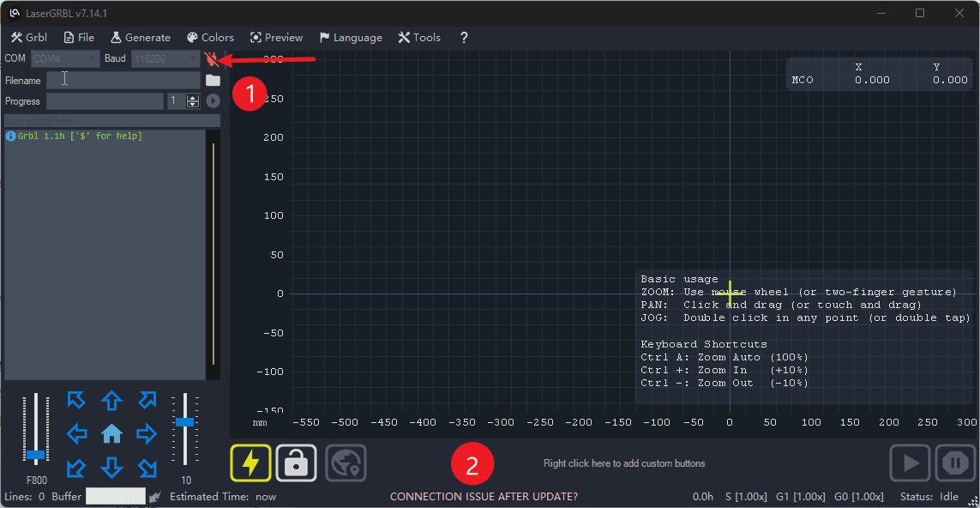Click the type gcode here input field

(x=111, y=121)
